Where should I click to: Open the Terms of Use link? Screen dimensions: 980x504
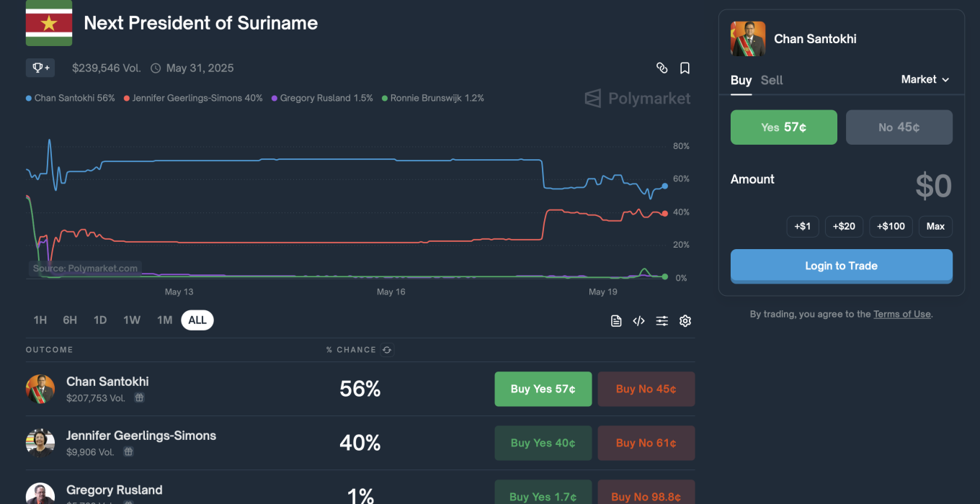pos(901,314)
